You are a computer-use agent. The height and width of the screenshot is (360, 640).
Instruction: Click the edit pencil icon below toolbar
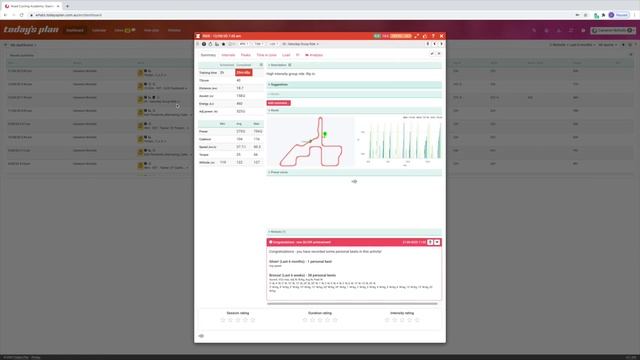432,53
